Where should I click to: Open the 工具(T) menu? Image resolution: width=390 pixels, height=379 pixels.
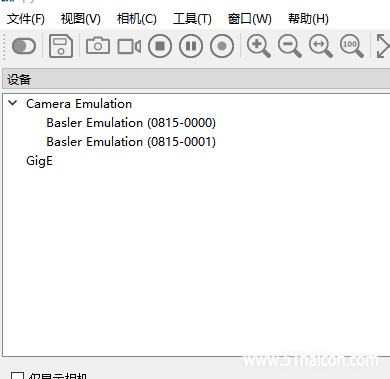pyautogui.click(x=192, y=19)
